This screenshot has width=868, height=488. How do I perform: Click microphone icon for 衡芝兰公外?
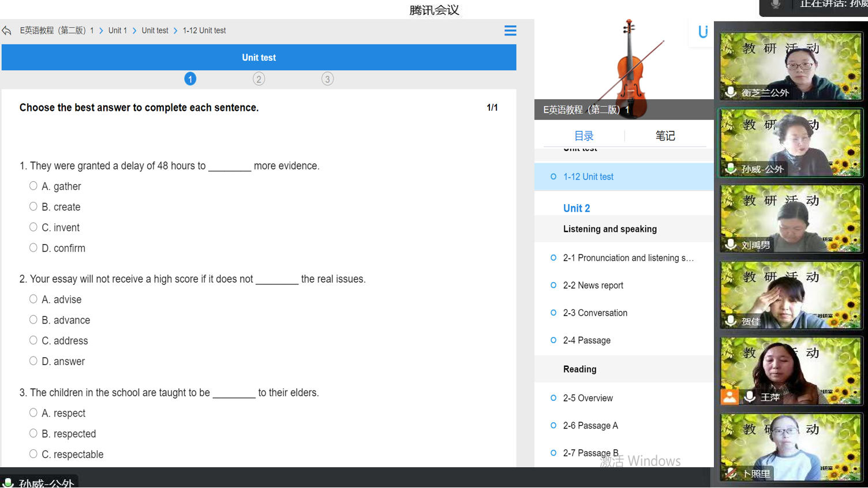pyautogui.click(x=731, y=92)
